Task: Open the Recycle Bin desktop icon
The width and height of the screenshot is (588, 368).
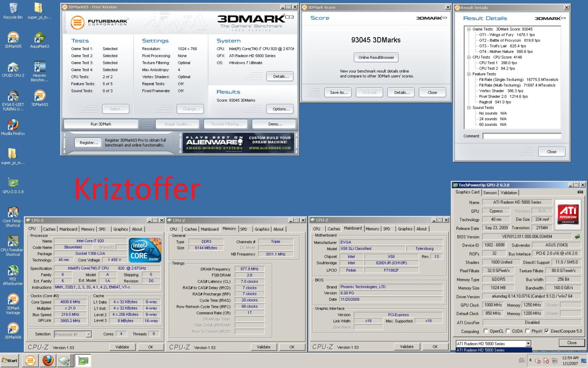Action: (13, 11)
